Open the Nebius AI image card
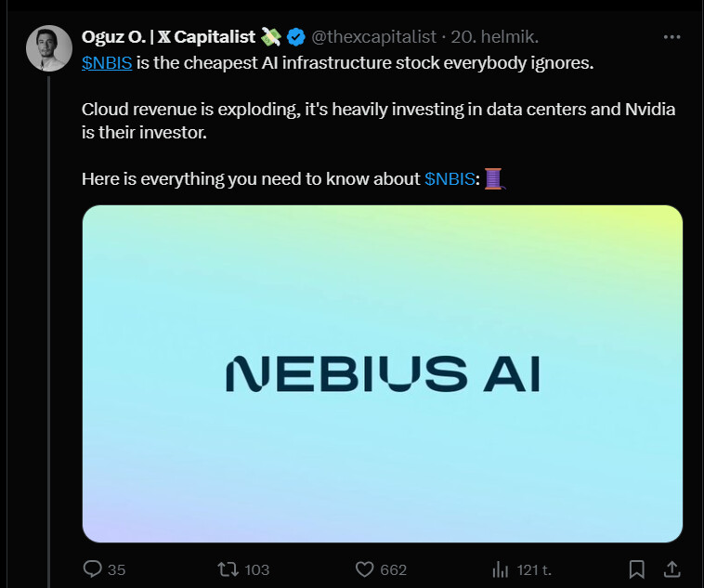704x588 pixels. tap(382, 373)
